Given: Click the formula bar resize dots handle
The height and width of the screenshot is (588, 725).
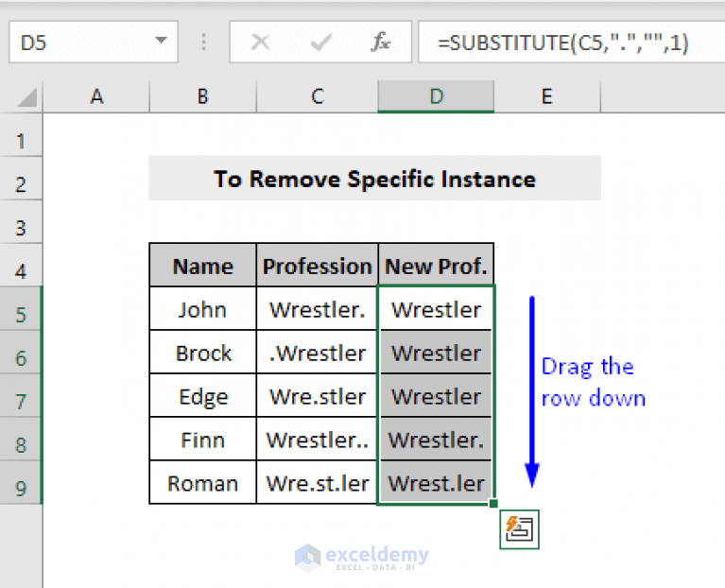Looking at the screenshot, I should (203, 42).
